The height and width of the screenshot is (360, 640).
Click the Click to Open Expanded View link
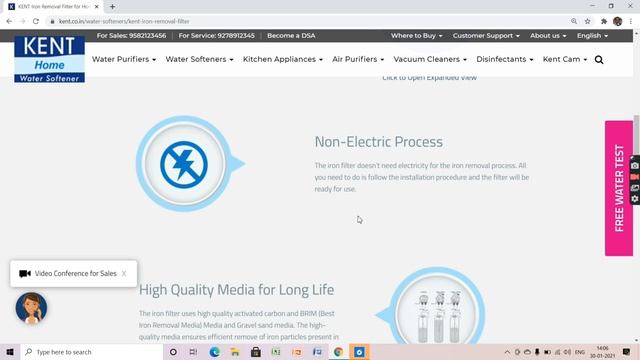(429, 78)
